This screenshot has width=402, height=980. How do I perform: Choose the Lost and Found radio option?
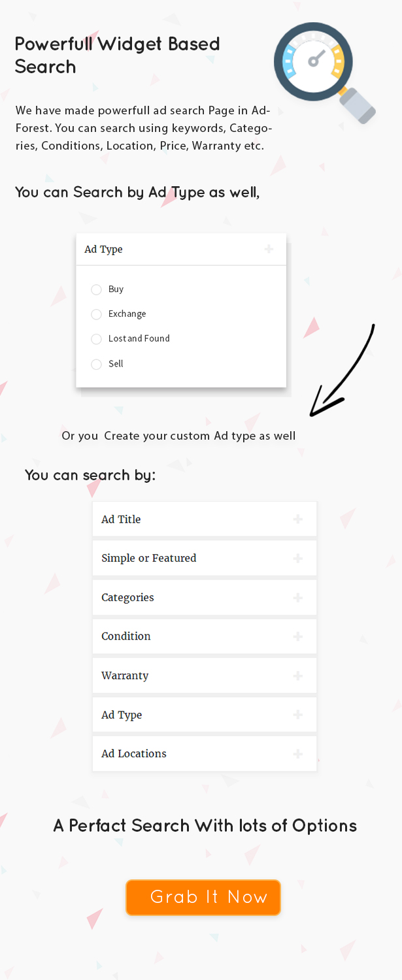point(96,339)
